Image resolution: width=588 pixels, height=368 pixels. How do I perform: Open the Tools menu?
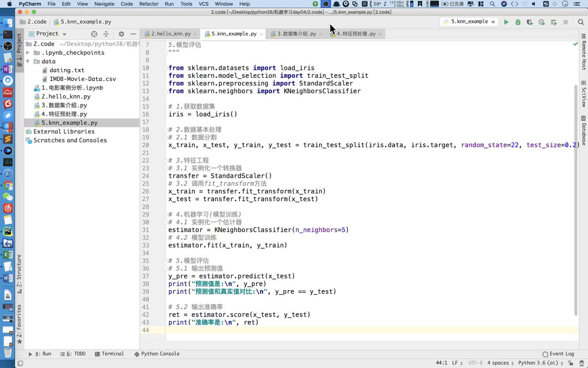[186, 4]
